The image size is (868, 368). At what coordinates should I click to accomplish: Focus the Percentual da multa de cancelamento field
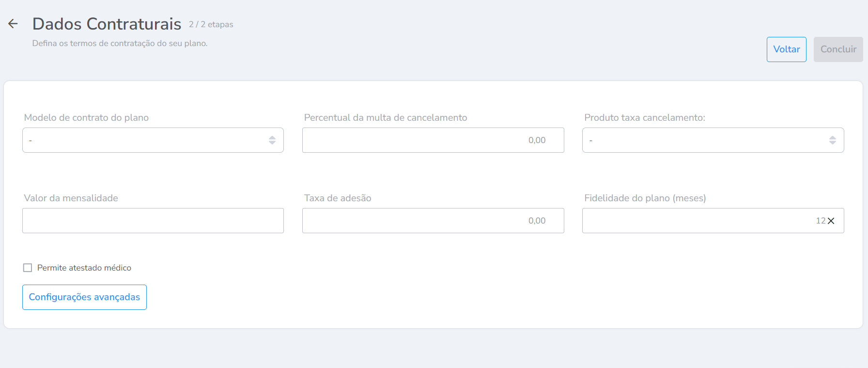click(433, 140)
